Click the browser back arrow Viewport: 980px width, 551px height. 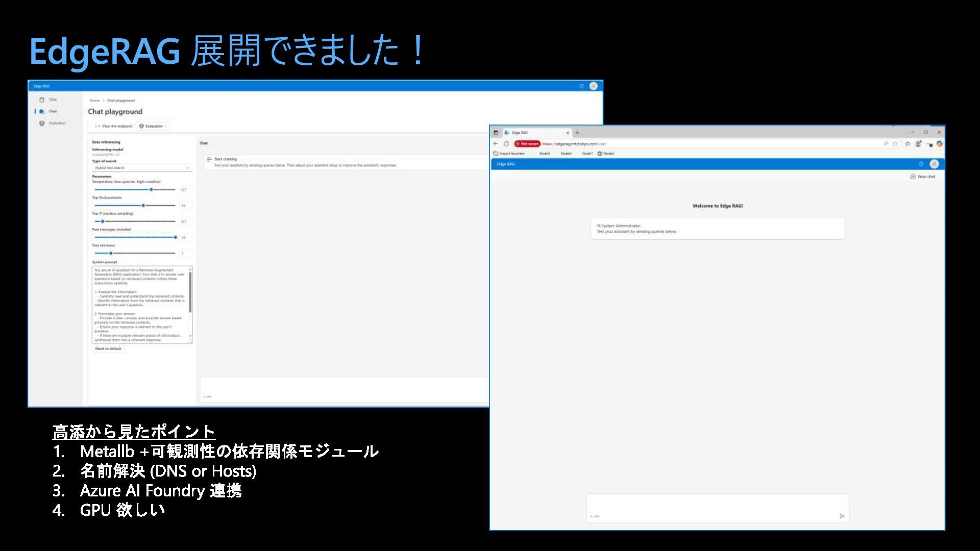click(496, 144)
